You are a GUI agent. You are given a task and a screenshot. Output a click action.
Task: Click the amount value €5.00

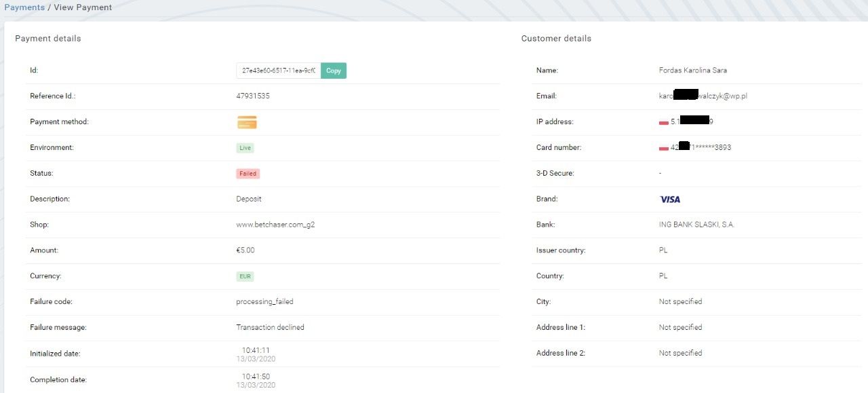(245, 250)
